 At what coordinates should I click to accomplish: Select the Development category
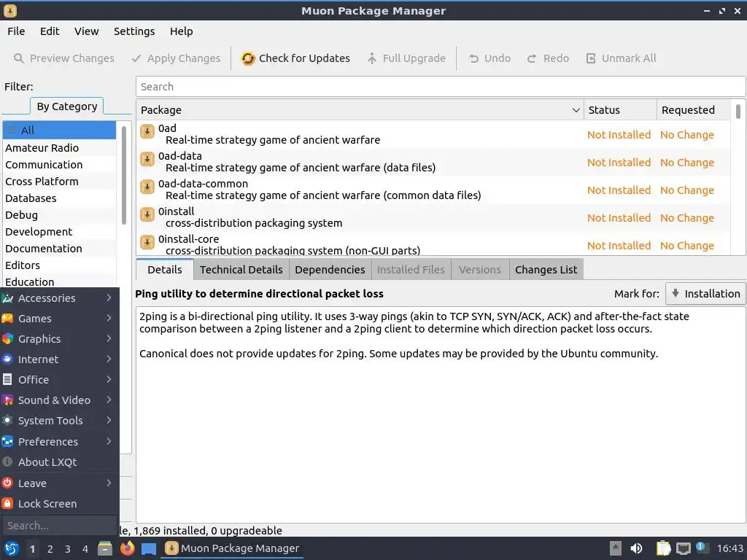click(x=59, y=232)
